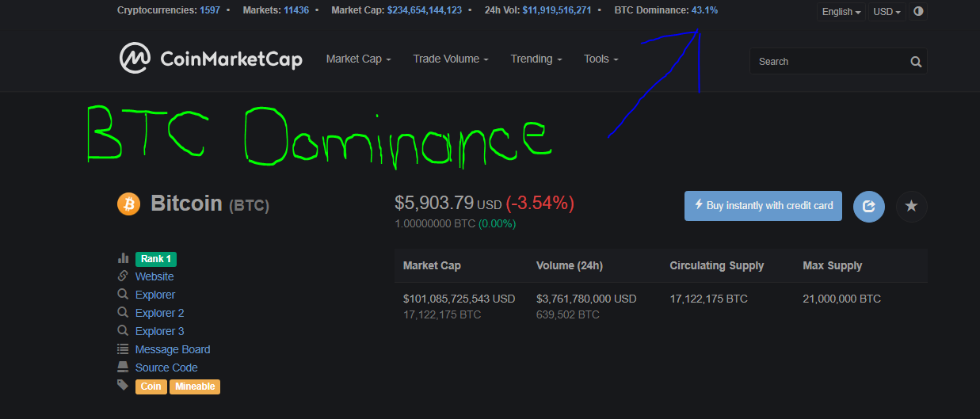Open the Message Board link
The width and height of the screenshot is (980, 419).
coord(173,349)
